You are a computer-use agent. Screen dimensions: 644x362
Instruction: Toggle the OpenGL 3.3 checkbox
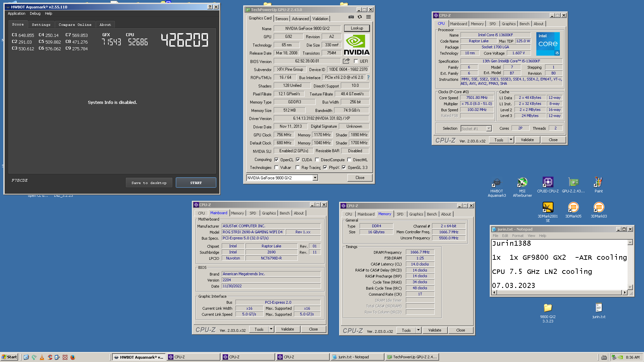tap(344, 168)
